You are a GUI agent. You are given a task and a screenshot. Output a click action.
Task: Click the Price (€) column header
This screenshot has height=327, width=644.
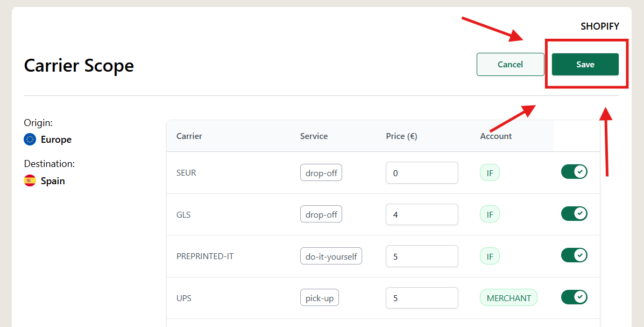tap(402, 136)
